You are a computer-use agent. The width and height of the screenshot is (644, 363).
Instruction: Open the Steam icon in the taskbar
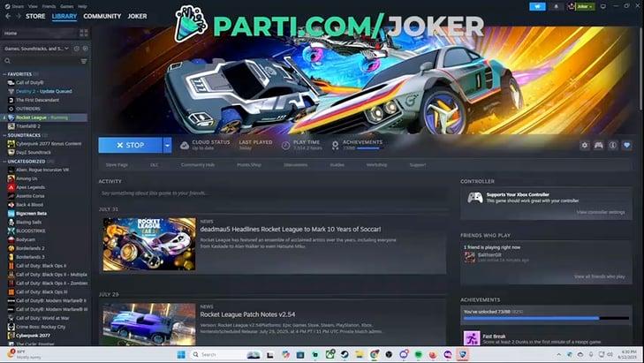pos(345,354)
